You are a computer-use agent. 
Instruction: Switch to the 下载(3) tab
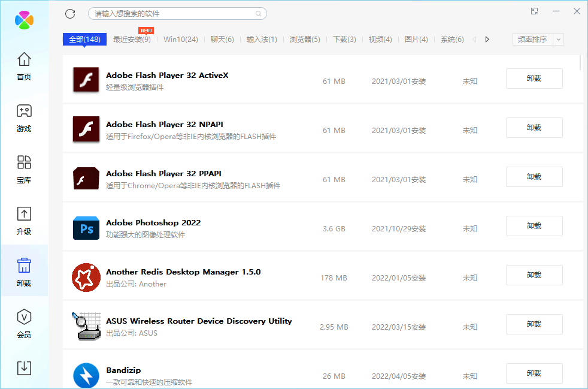[344, 39]
